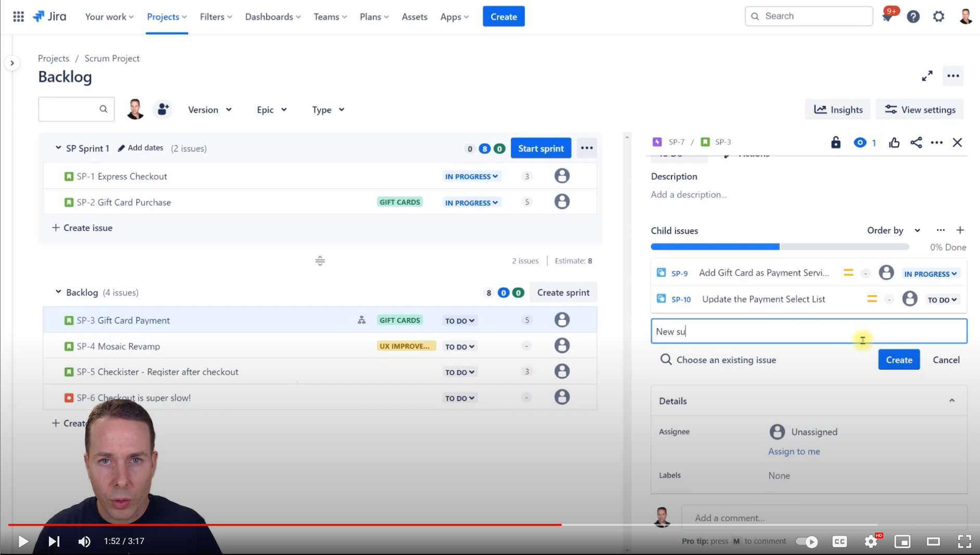Add people using the add-member icon
The width and height of the screenshot is (980, 555).
(162, 109)
